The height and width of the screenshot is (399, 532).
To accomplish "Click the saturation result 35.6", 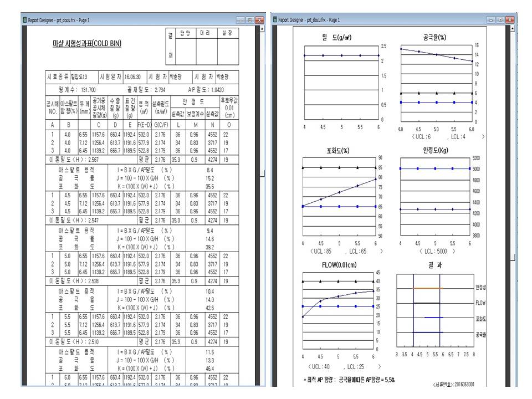I will (x=209, y=187).
